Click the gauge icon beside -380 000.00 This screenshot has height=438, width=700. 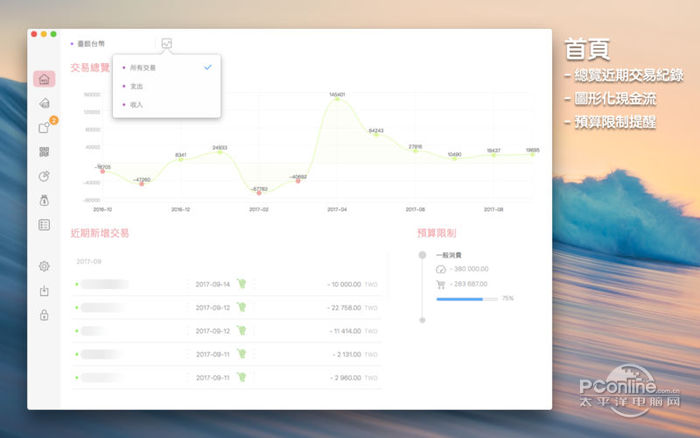click(441, 269)
